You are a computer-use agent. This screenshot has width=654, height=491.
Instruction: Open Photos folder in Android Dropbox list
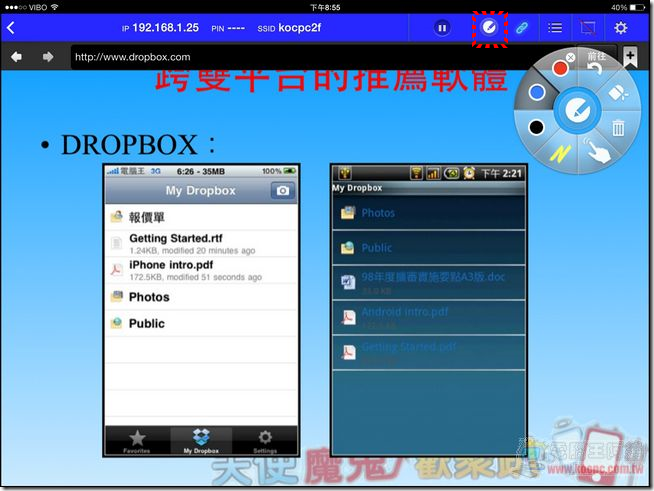click(429, 213)
